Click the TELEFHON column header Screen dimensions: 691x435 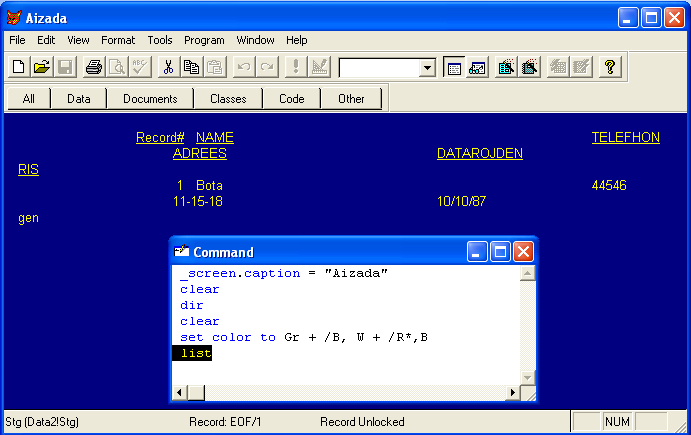[625, 138]
